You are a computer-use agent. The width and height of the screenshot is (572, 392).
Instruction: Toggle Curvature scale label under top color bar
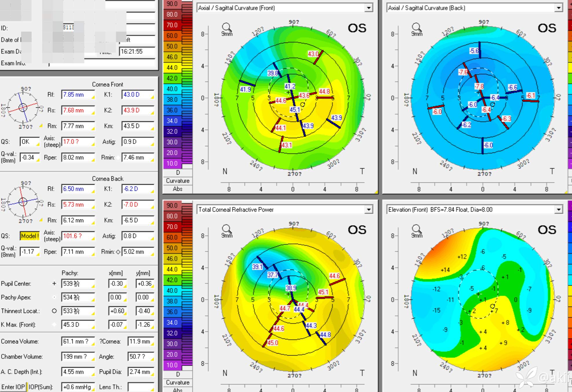177,181
